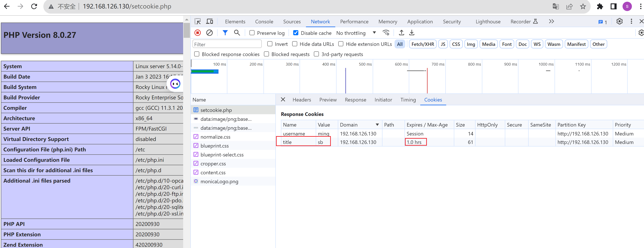
Task: Select setcookie.php request in list
Action: (x=216, y=110)
